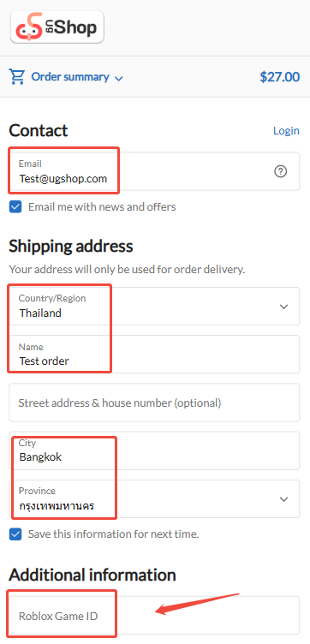Toggle Save this information for next time
The image size is (310, 644).
click(x=15, y=534)
